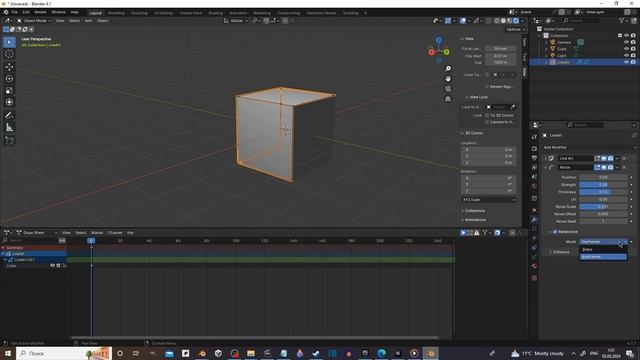The width and height of the screenshot is (640, 360).
Task: Toggle Cube visibility eye in outliner
Action: pyautogui.click(x=626, y=49)
